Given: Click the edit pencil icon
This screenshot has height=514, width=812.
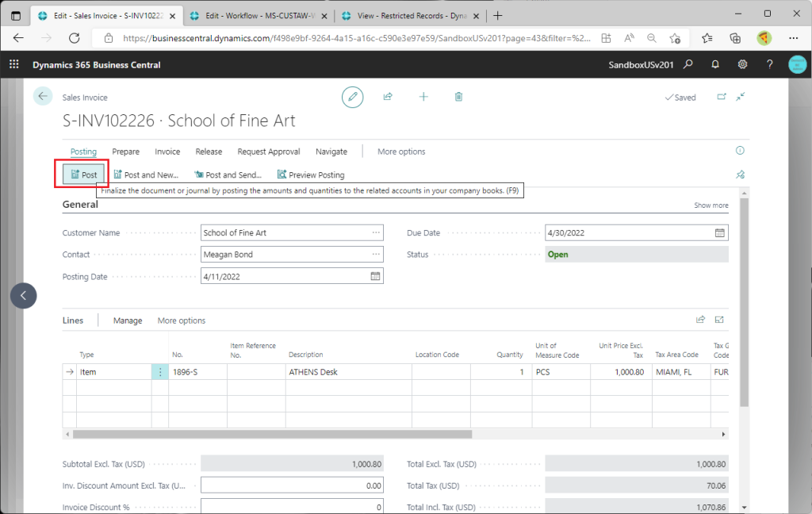Looking at the screenshot, I should pos(353,97).
